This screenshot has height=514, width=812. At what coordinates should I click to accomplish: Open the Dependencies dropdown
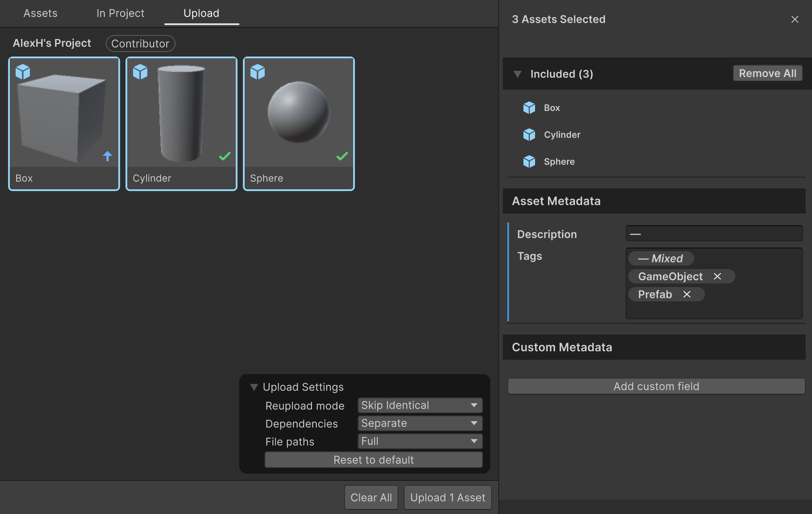[419, 423]
